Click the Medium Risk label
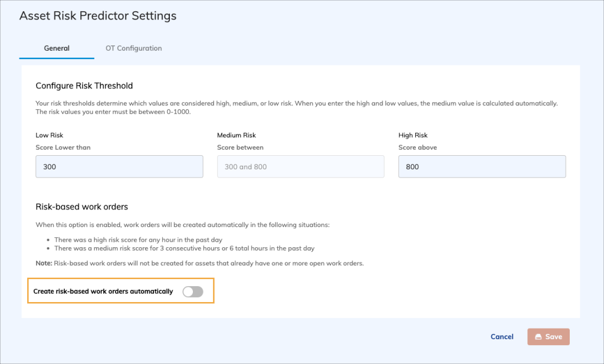Screen dimensions: 604x364 tap(237, 135)
